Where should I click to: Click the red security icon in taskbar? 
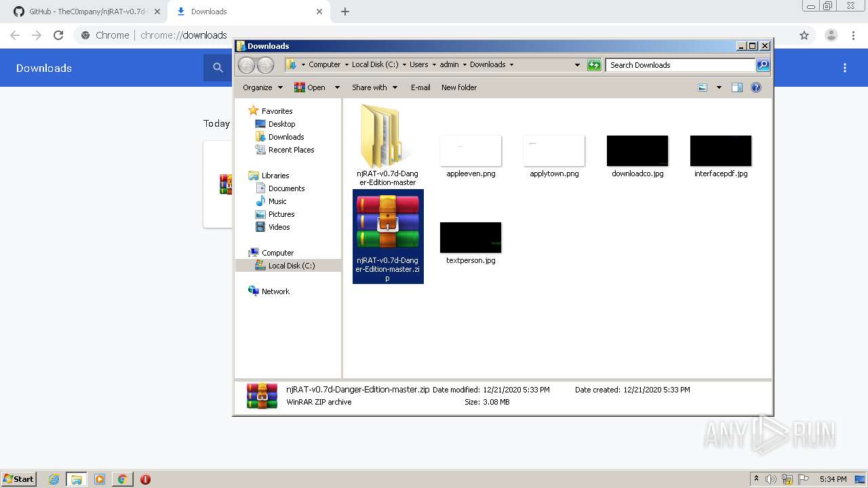145,479
